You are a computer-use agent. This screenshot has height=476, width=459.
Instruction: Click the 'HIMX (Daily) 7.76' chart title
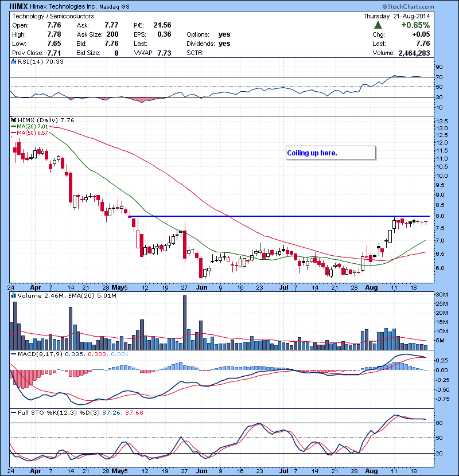pos(46,120)
